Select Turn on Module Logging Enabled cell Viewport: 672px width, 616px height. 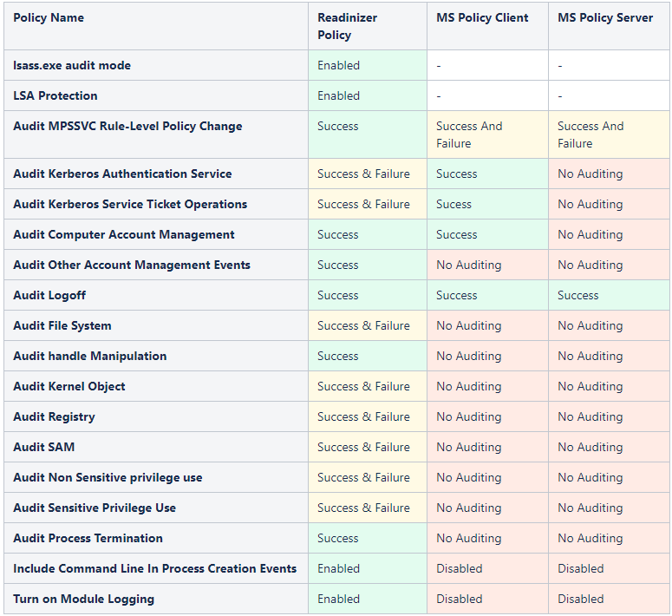(x=338, y=600)
